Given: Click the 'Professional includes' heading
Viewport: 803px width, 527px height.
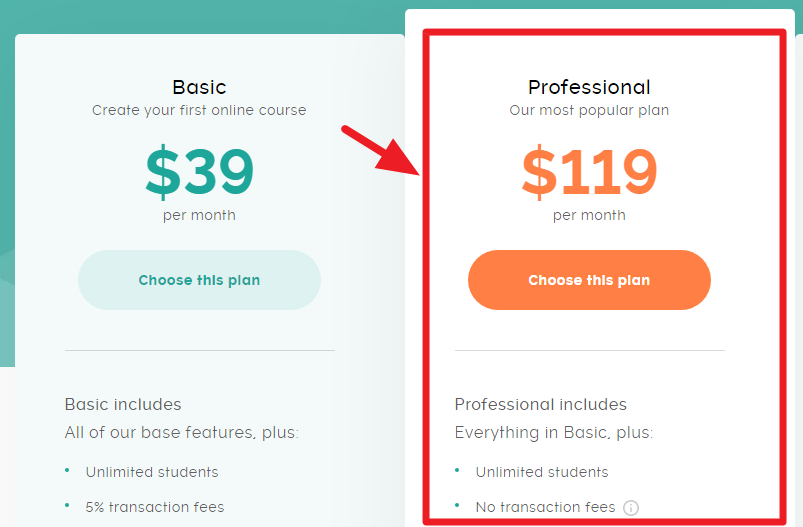Looking at the screenshot, I should (x=540, y=405).
